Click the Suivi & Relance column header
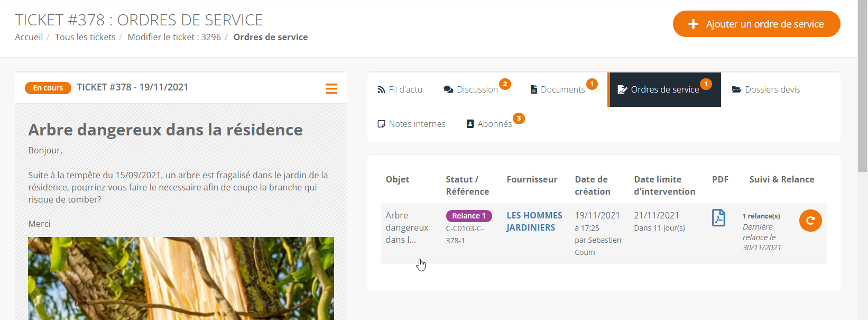 [x=782, y=179]
